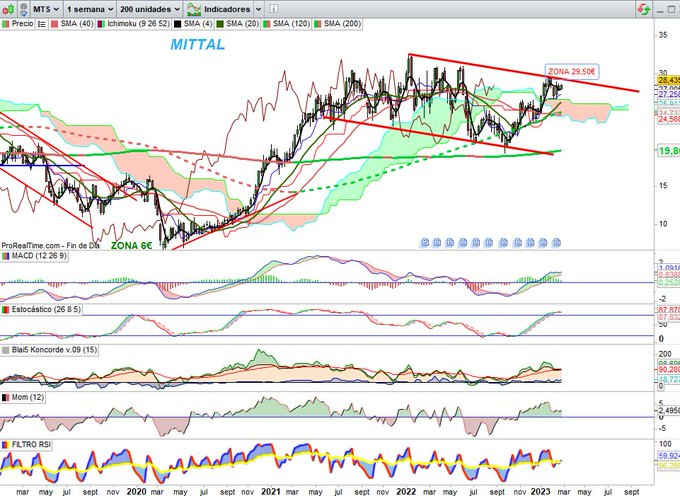Click the FILTRO RSI panel icon
The image size is (680, 496).
6,445
